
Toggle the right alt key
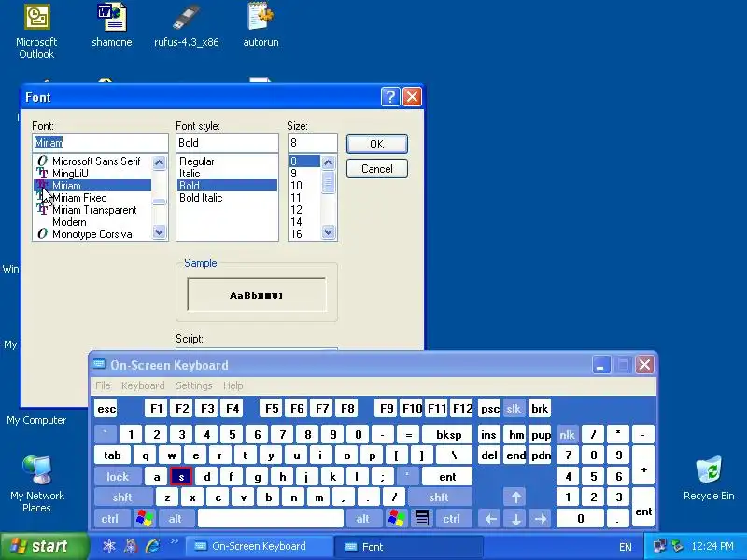tap(363, 518)
